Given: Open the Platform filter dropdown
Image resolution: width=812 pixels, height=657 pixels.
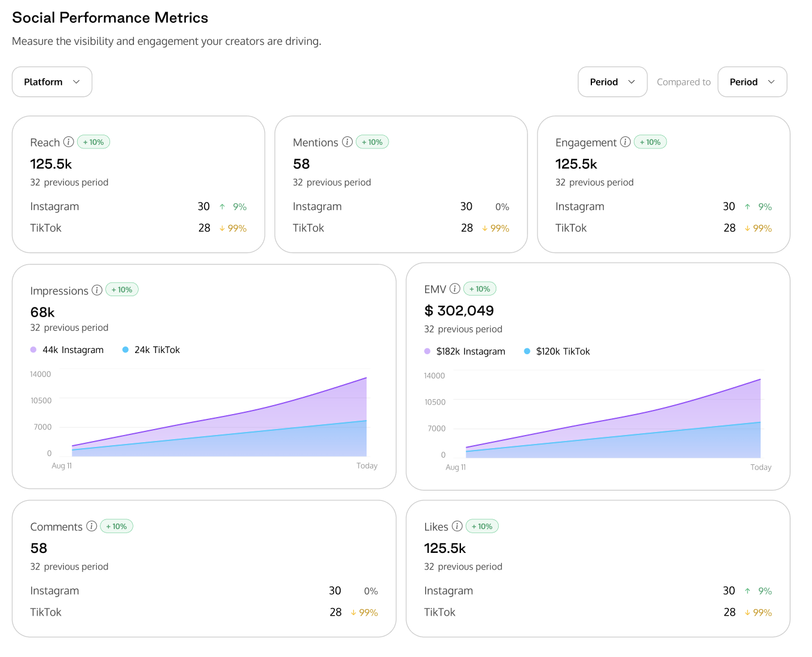Looking at the screenshot, I should click(x=52, y=82).
